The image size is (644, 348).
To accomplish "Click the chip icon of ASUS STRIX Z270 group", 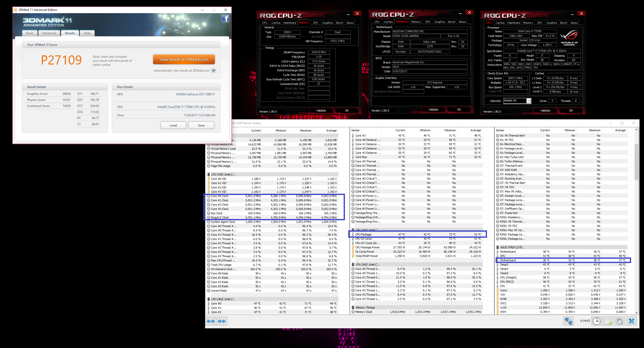I will coord(497,247).
